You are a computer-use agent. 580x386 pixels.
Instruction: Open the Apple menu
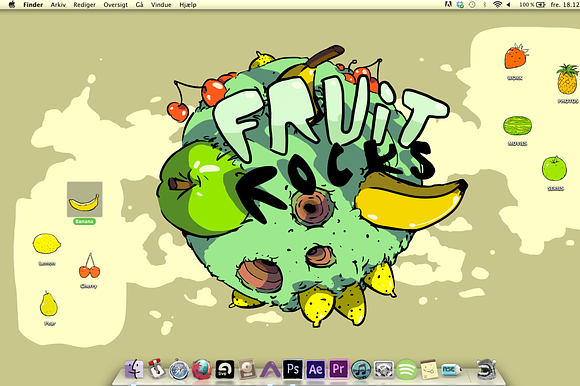[x=12, y=4]
